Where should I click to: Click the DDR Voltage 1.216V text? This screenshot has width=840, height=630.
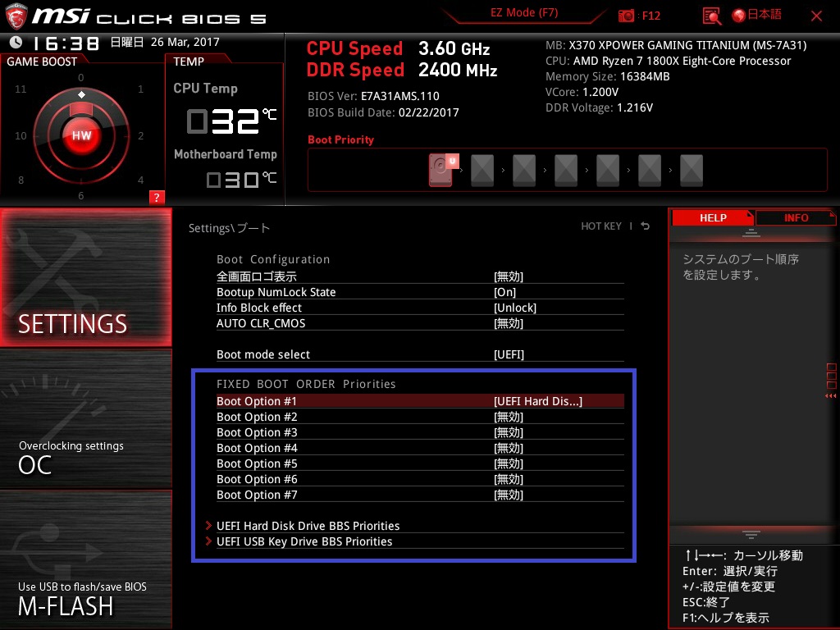[599, 107]
